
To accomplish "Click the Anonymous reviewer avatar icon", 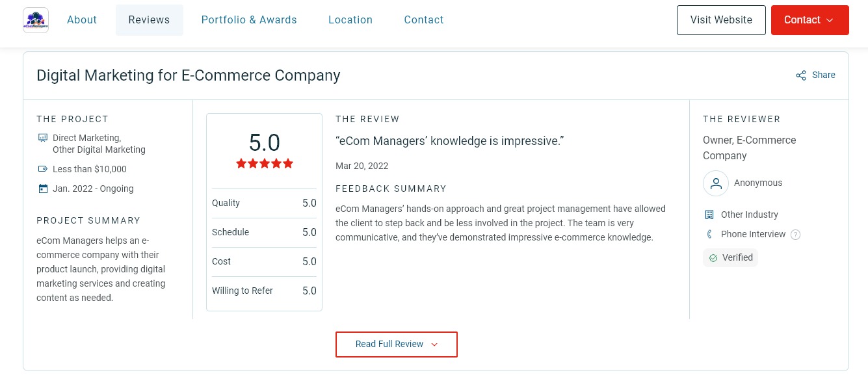I will (716, 183).
